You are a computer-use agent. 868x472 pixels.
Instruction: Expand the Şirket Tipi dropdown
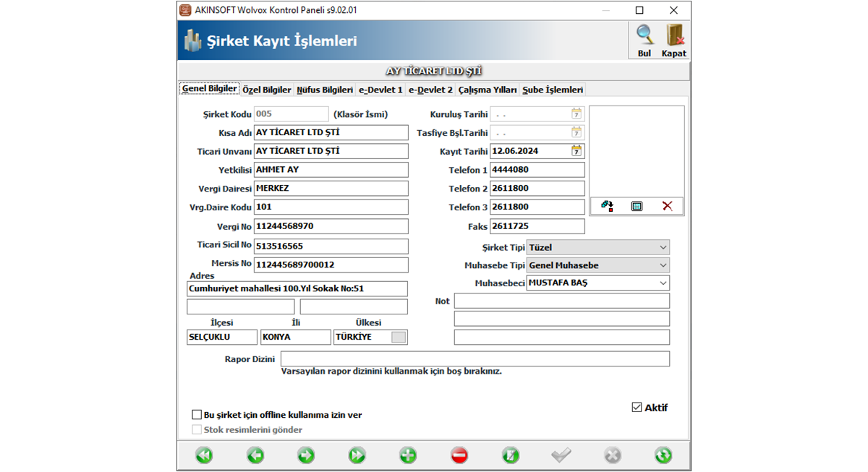(663, 247)
